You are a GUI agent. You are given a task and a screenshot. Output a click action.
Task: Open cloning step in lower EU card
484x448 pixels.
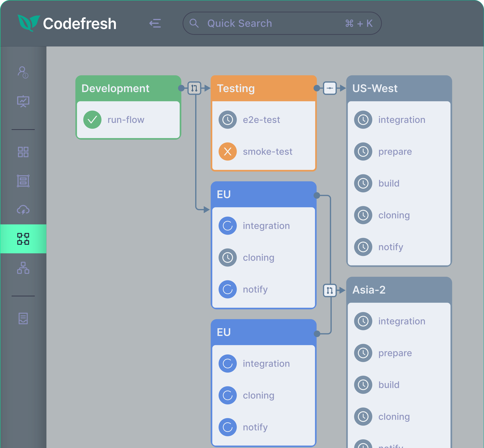coord(264,395)
